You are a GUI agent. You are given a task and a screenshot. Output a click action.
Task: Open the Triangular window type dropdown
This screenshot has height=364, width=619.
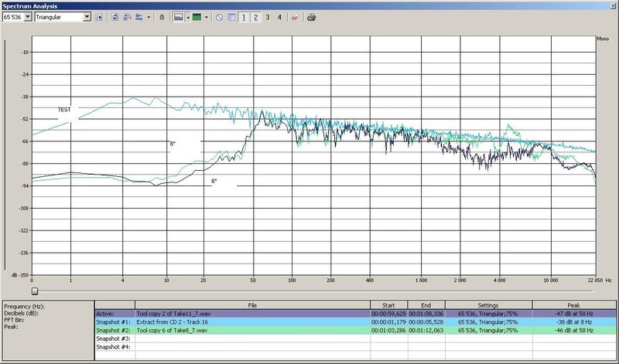coord(86,16)
